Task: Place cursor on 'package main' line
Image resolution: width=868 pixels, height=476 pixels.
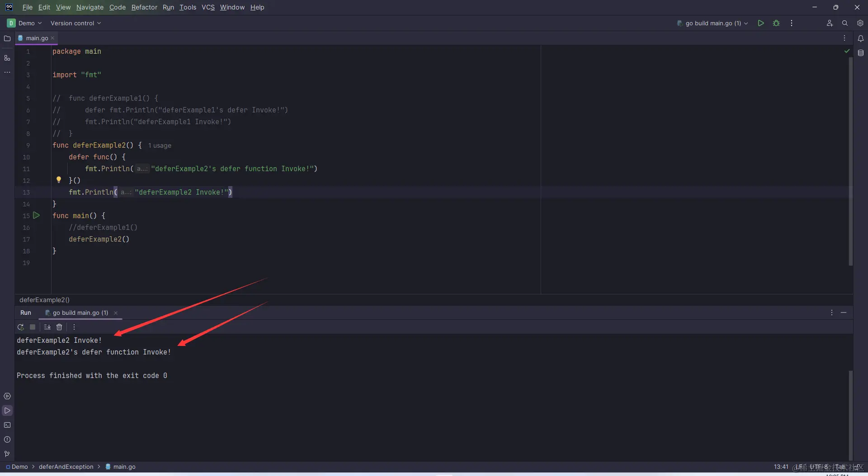Action: (x=77, y=51)
